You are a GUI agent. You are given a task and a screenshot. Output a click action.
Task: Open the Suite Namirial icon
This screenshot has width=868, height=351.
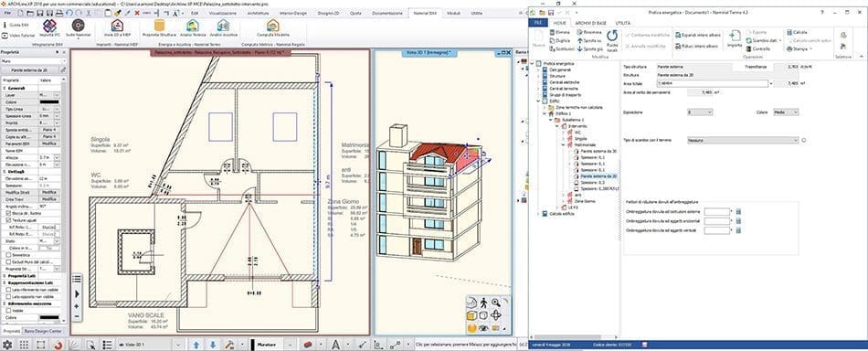click(x=78, y=25)
